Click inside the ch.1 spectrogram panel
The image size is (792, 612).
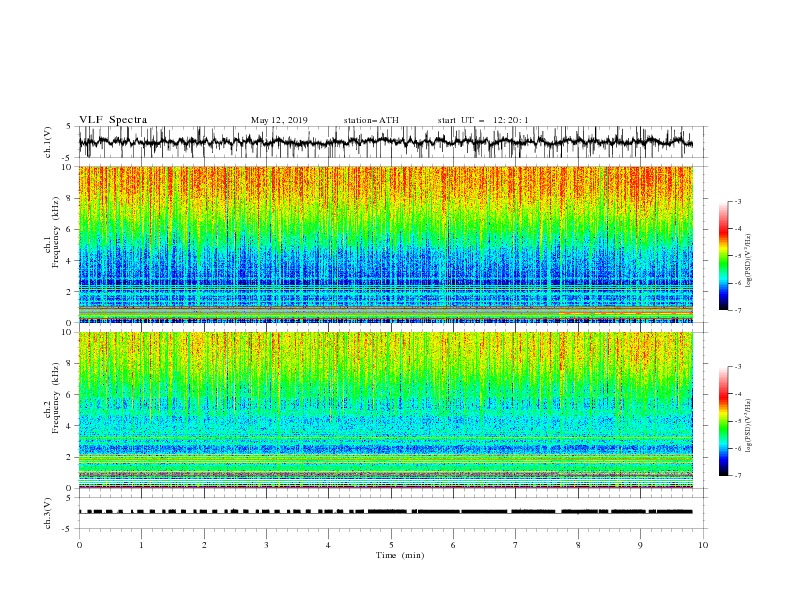[385, 244]
